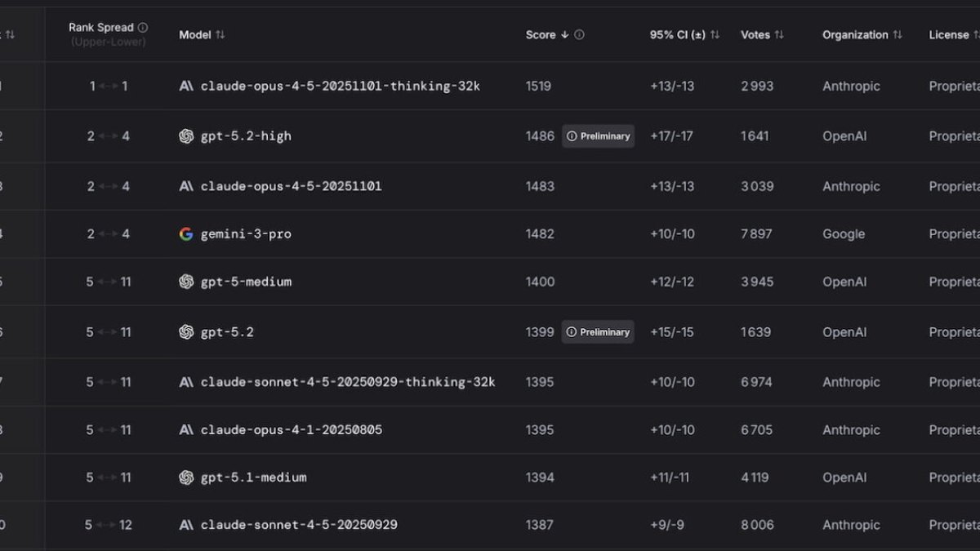Click the rank spread 1 to 1 cell

coord(109,86)
